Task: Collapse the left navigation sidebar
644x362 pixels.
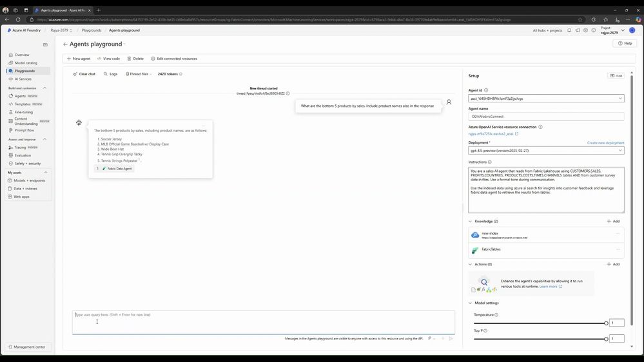Action: 45,44
